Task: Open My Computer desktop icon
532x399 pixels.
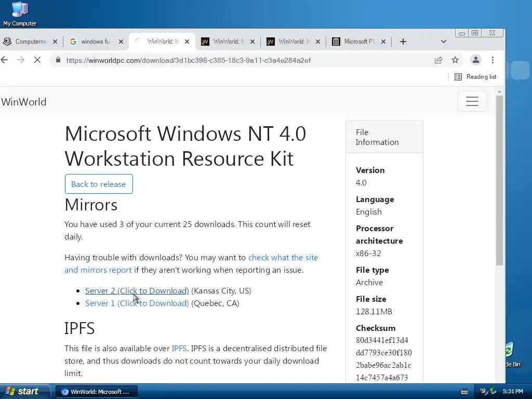Action: tap(20, 14)
